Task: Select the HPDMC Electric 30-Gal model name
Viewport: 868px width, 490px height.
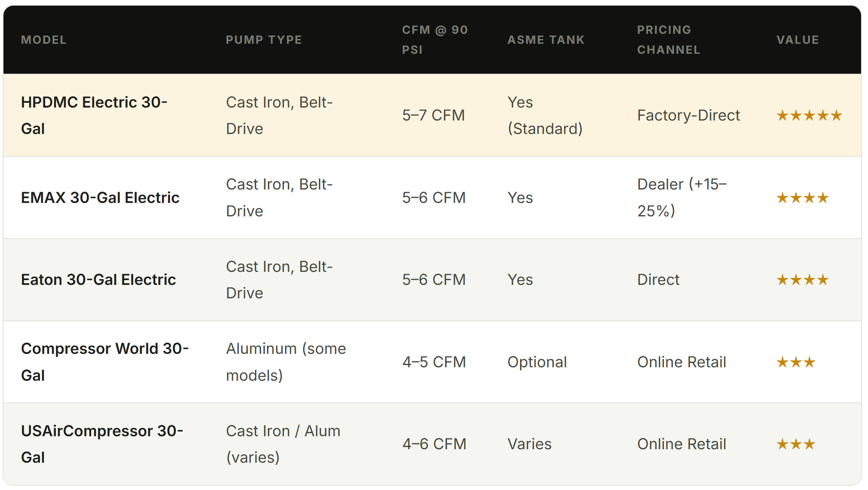Action: coord(94,115)
